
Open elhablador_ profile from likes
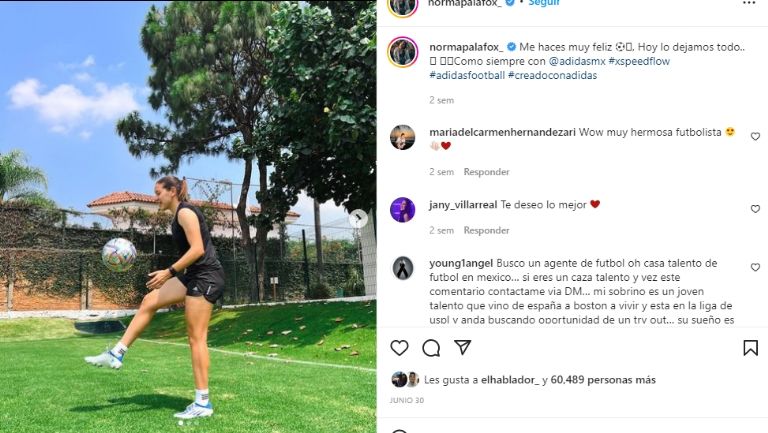(x=510, y=380)
